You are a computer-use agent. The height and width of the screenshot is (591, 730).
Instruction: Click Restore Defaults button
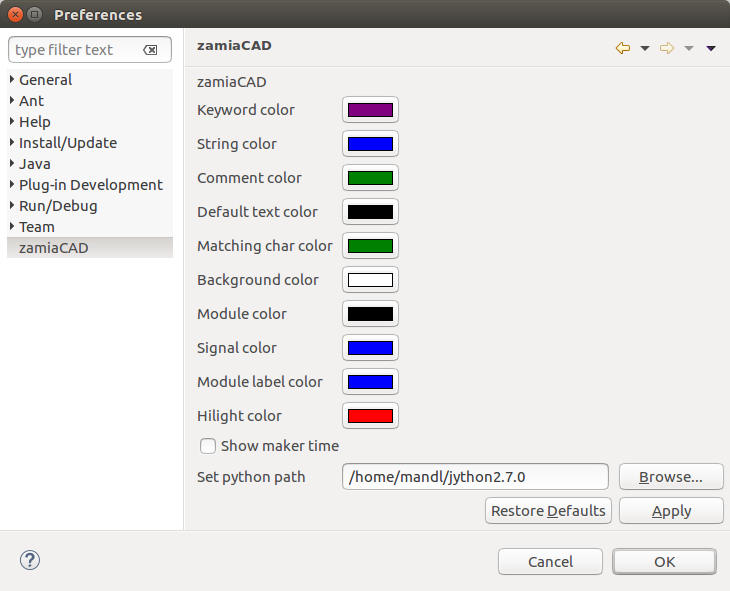tap(548, 511)
